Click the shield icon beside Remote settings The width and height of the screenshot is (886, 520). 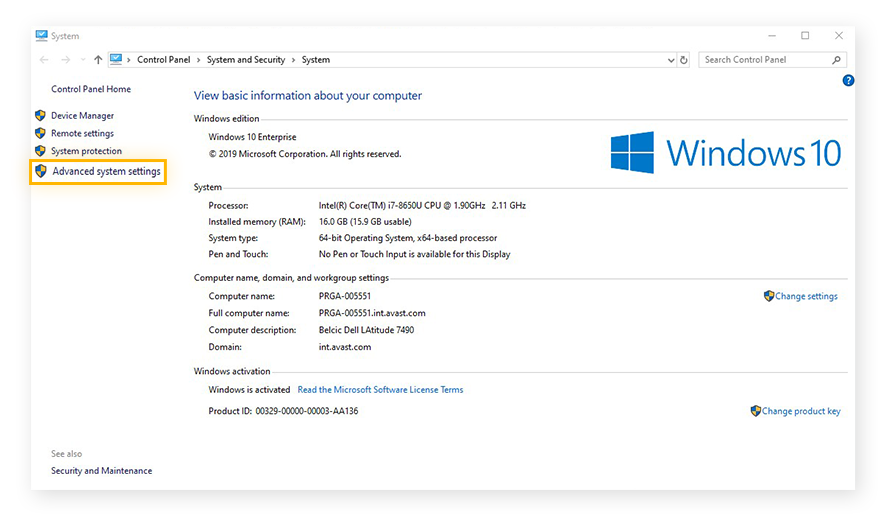click(x=40, y=134)
